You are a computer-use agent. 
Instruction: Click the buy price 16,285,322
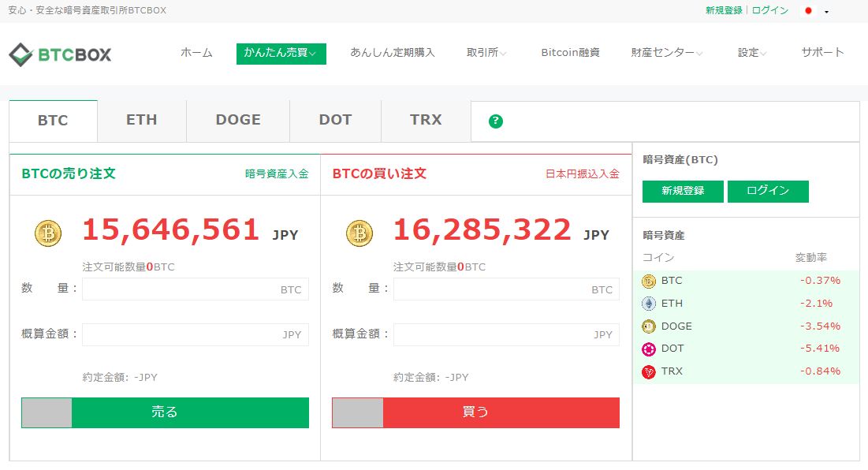coord(482,229)
